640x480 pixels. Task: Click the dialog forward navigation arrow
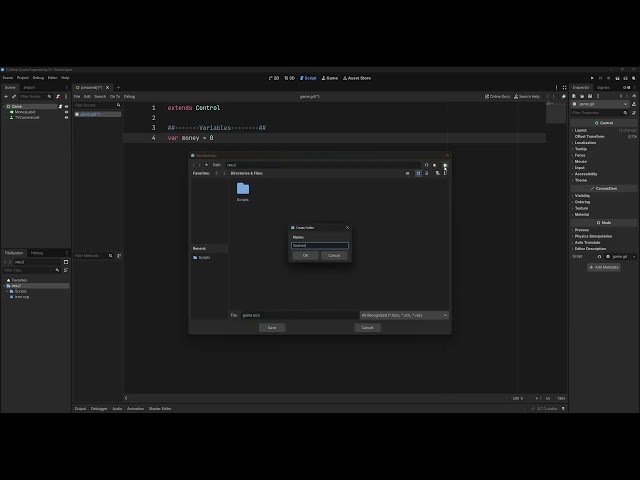coord(200,165)
